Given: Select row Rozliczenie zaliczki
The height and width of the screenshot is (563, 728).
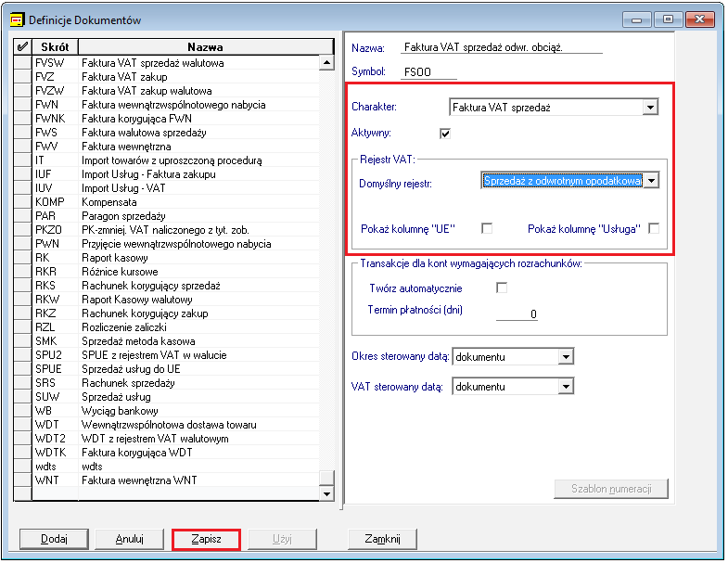Looking at the screenshot, I should tap(175, 327).
